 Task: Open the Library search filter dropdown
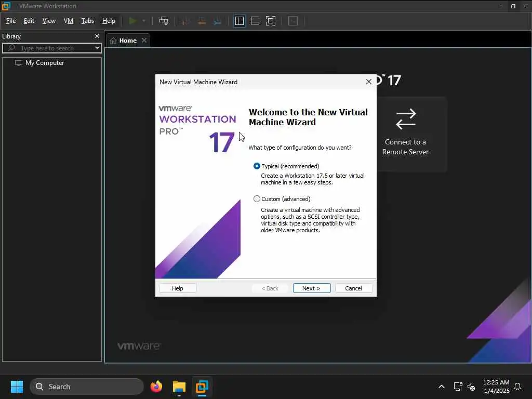point(97,48)
